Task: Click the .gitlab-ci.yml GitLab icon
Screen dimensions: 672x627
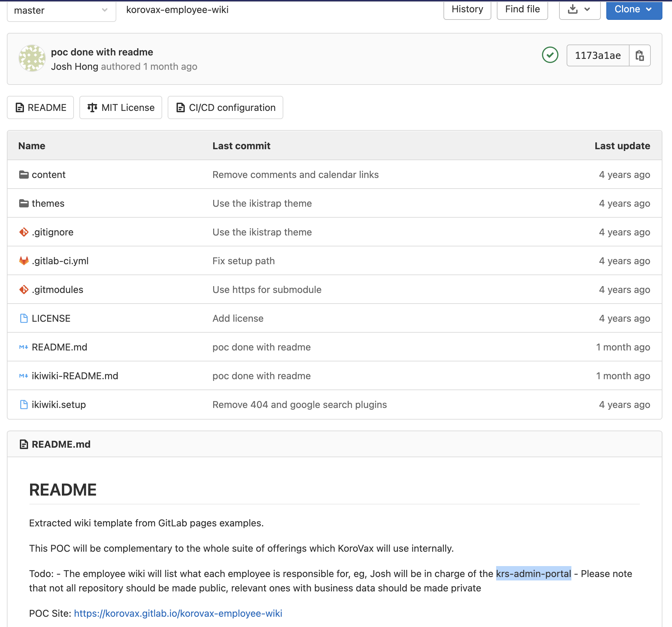Action: coord(24,261)
